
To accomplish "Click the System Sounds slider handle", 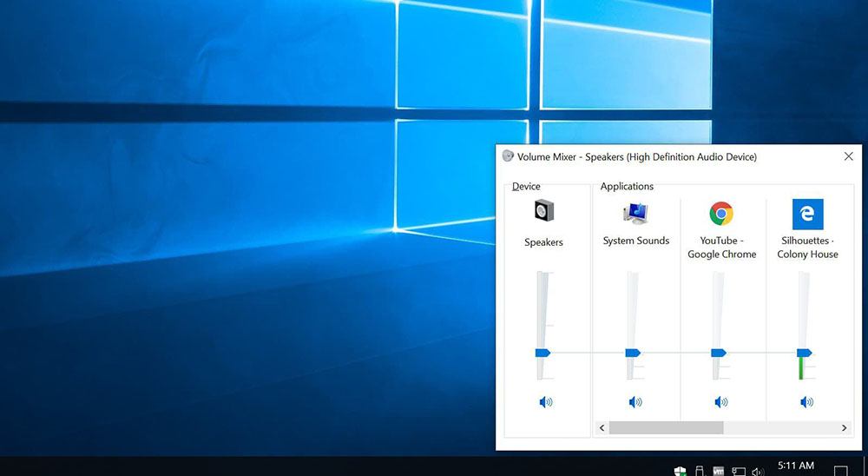I will [633, 353].
